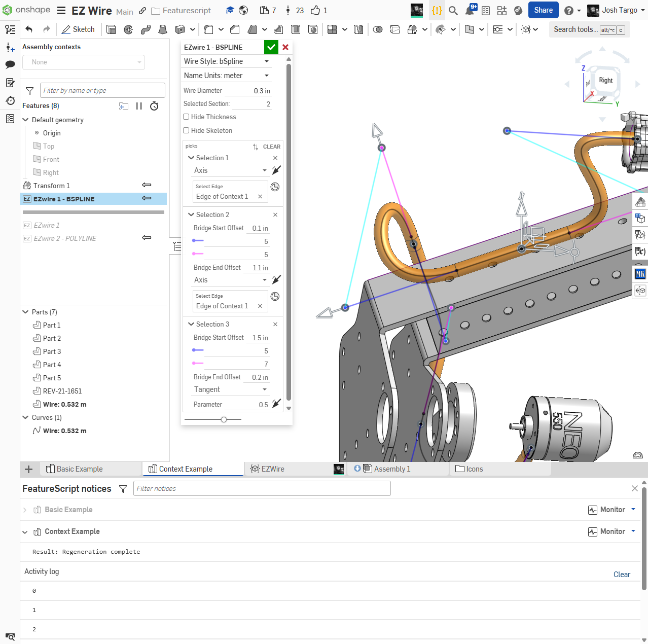648x644 pixels.
Task: Adjust the dialog bottom slider handle
Action: click(x=224, y=419)
